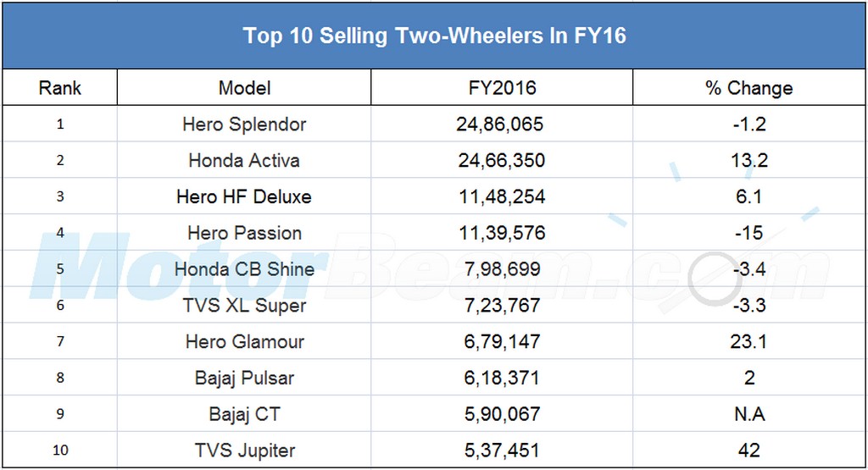Click the TVS XL Super cell
Image resolution: width=868 pixels, height=470 pixels.
coord(244,306)
